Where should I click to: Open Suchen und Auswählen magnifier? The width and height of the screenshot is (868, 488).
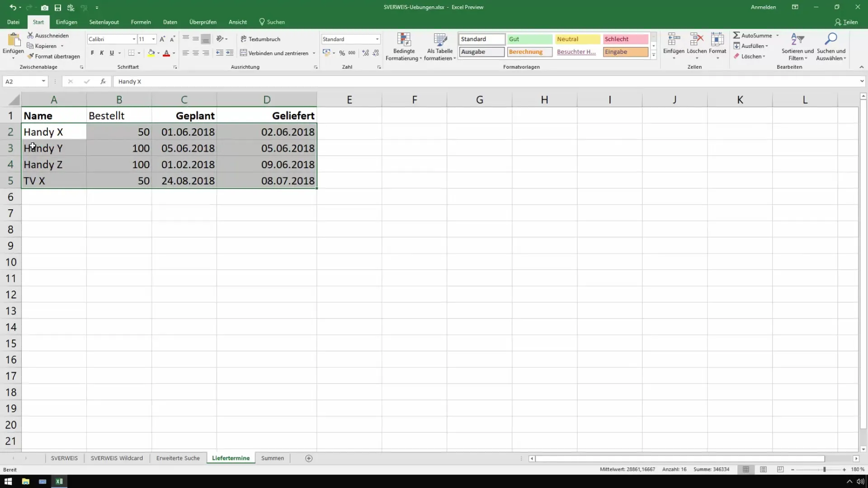point(831,47)
